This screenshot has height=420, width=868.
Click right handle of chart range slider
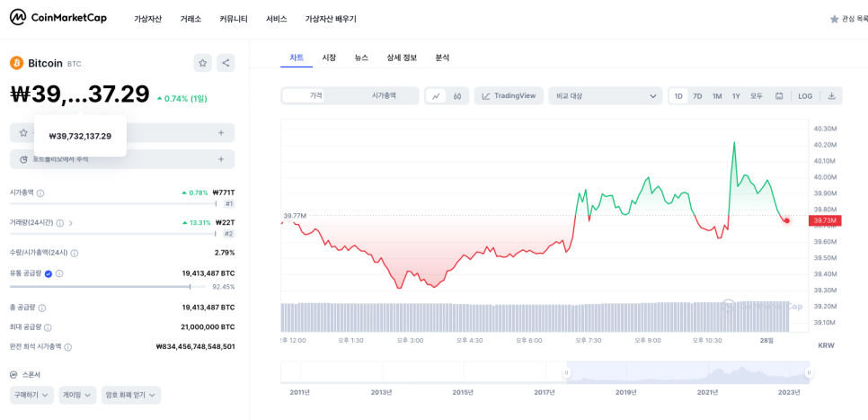[809, 373]
